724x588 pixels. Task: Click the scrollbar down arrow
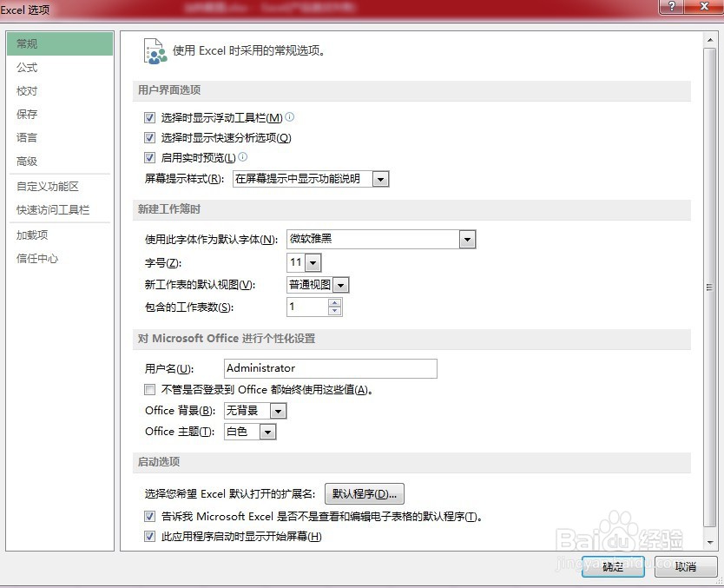[710, 541]
